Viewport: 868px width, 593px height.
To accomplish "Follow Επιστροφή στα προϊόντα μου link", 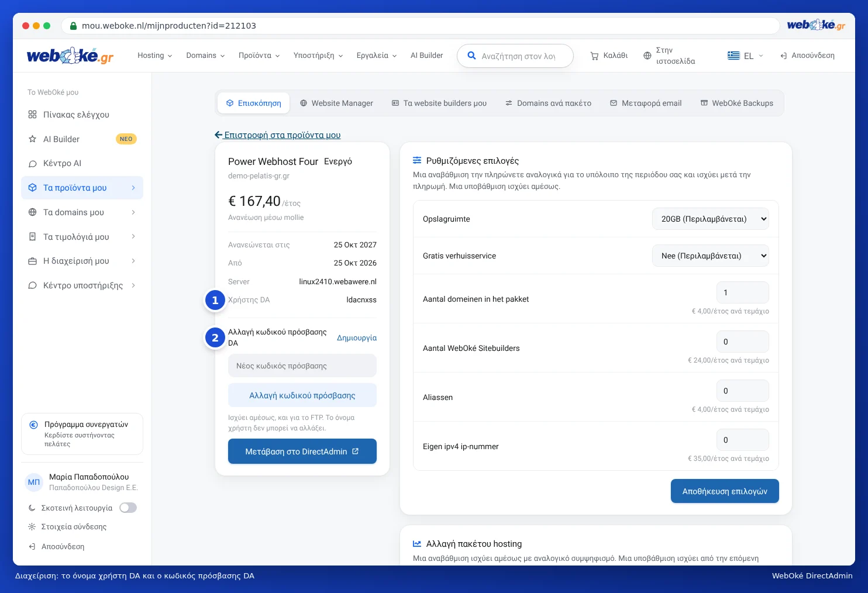I will tap(278, 135).
